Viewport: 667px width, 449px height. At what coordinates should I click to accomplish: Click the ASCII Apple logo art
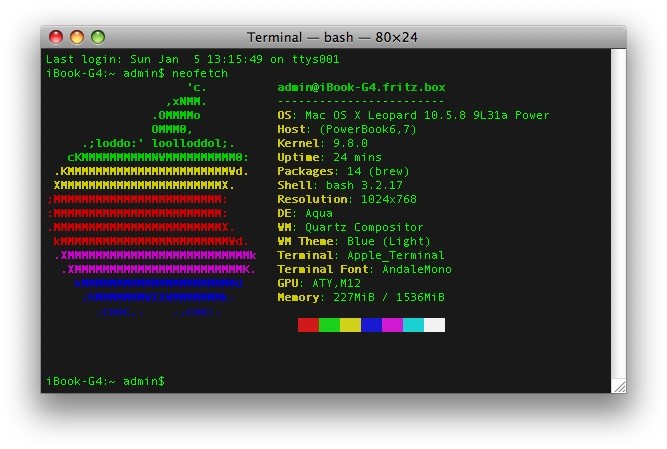[152, 200]
